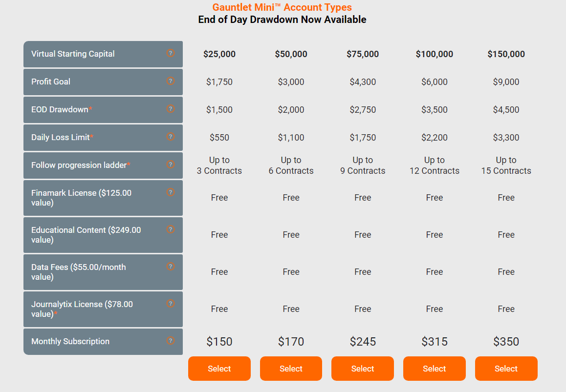
Task: Click the $25,000 account column heading
Action: [219, 54]
